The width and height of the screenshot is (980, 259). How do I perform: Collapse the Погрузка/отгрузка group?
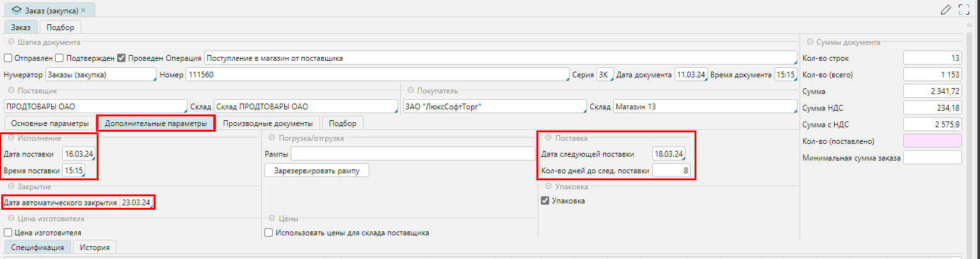coord(272,138)
